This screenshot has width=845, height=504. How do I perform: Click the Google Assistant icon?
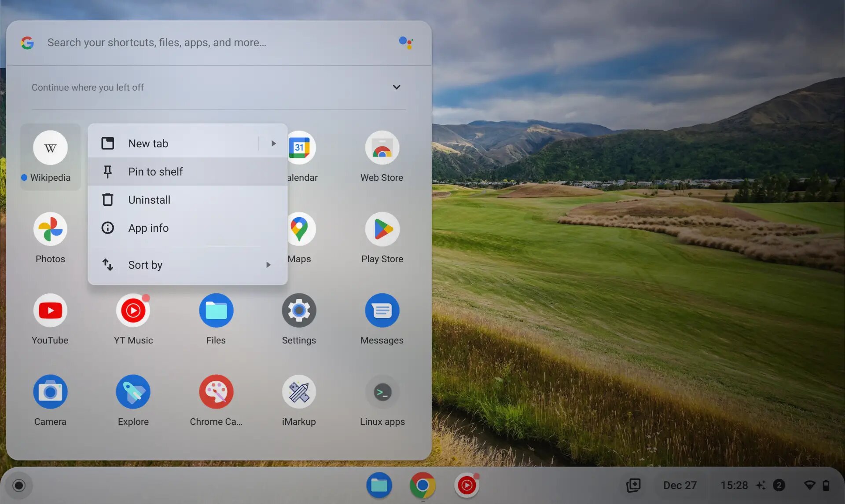click(x=405, y=43)
